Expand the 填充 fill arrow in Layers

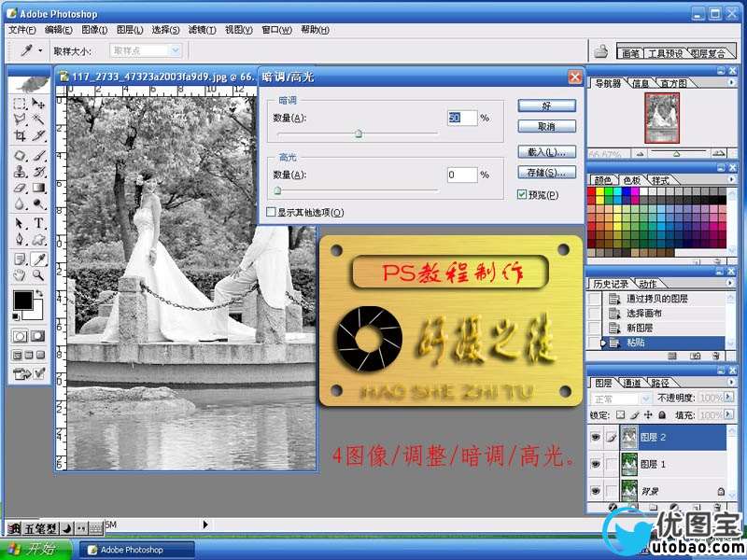pos(729,414)
